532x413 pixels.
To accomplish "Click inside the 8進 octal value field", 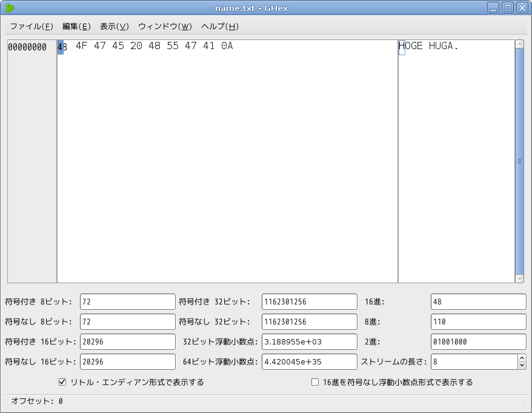I will click(x=478, y=321).
